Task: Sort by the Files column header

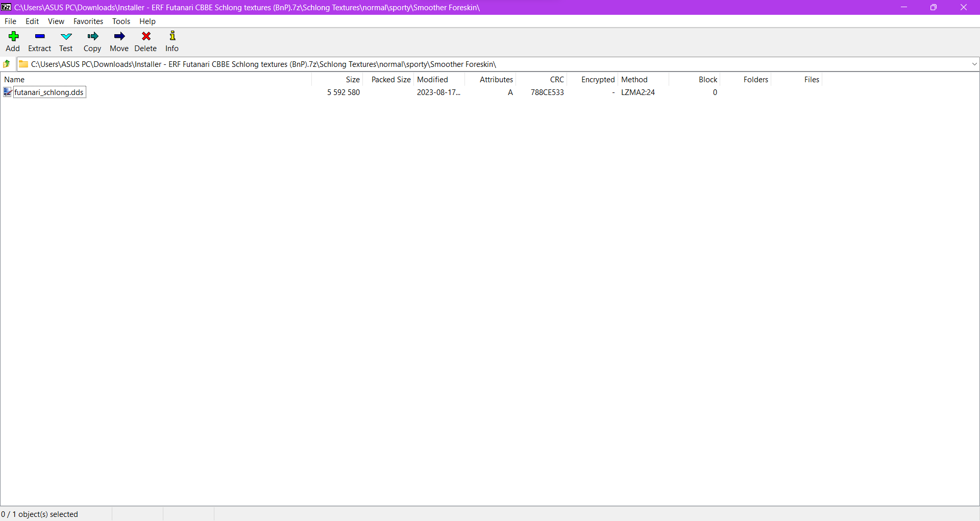Action: (797, 80)
